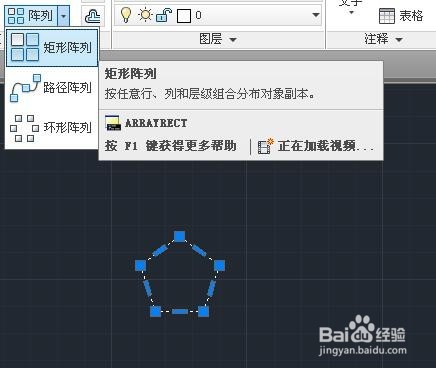Click the left vertex grip of pentagon

[140, 265]
